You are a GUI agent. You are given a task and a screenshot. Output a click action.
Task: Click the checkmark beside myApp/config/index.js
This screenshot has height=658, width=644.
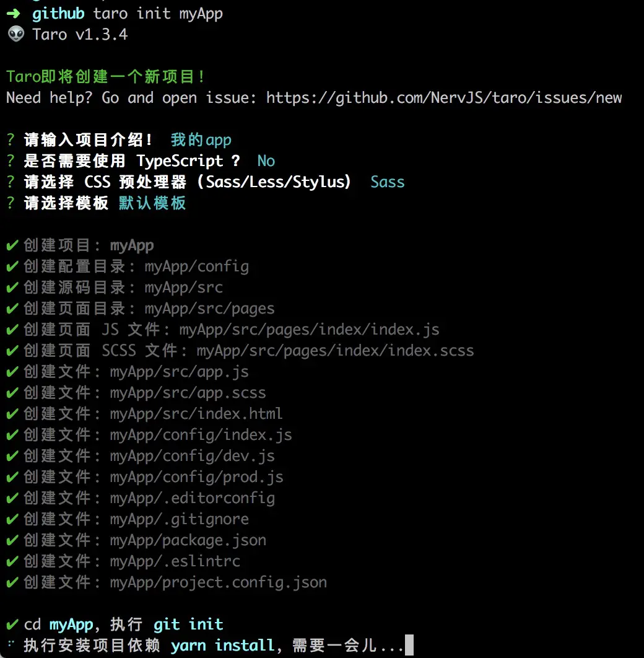[12, 435]
